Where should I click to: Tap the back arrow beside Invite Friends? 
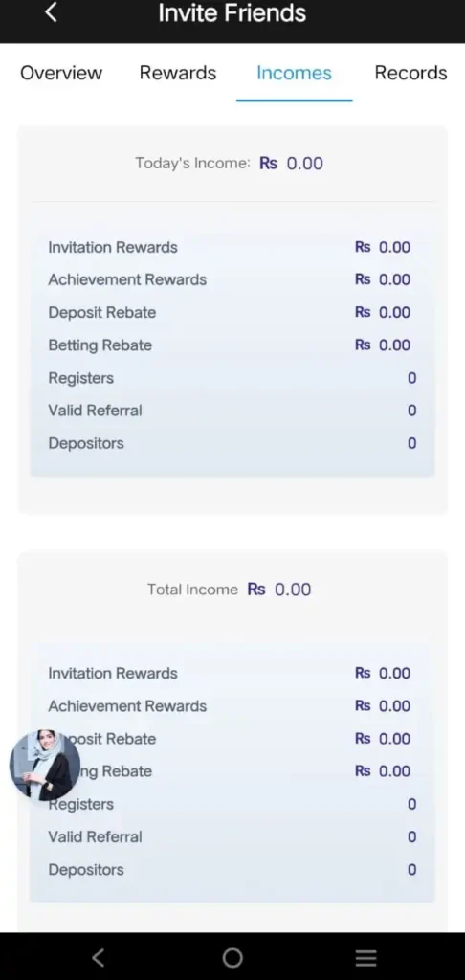point(52,11)
